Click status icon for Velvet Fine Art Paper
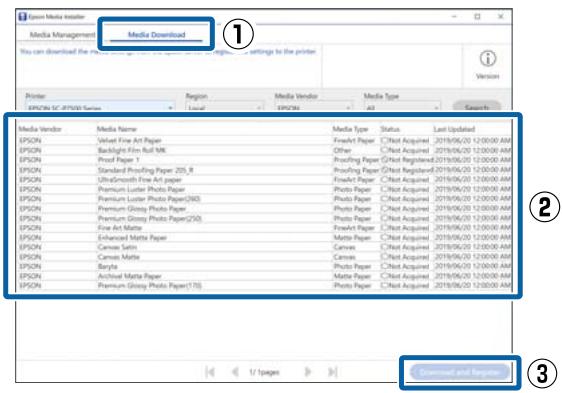 click(384, 140)
